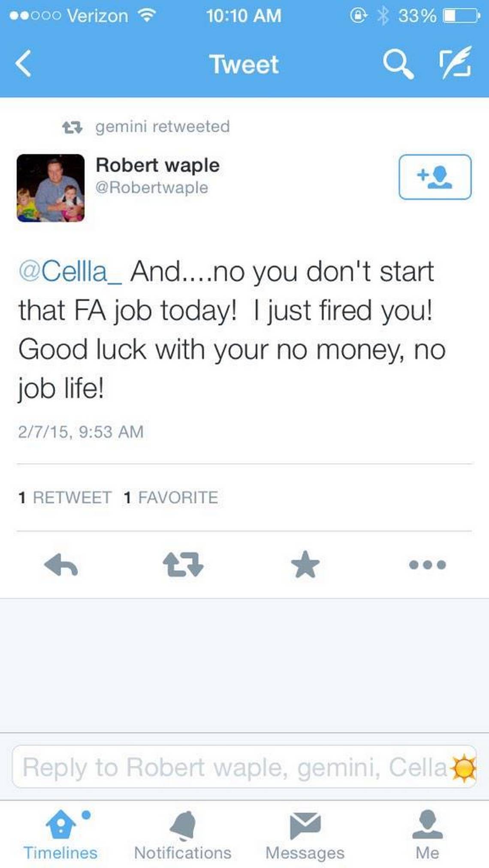Open the Notifications tab
The height and width of the screenshot is (868, 489).
(x=183, y=835)
